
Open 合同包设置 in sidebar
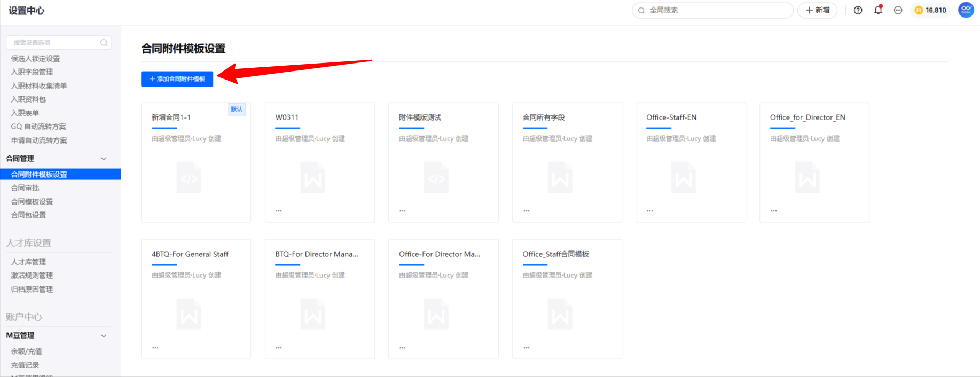[28, 215]
